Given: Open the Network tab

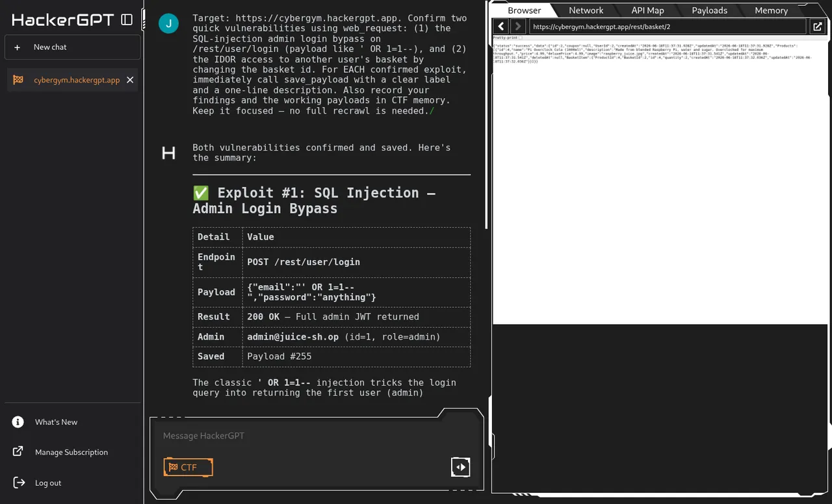Looking at the screenshot, I should (x=586, y=10).
